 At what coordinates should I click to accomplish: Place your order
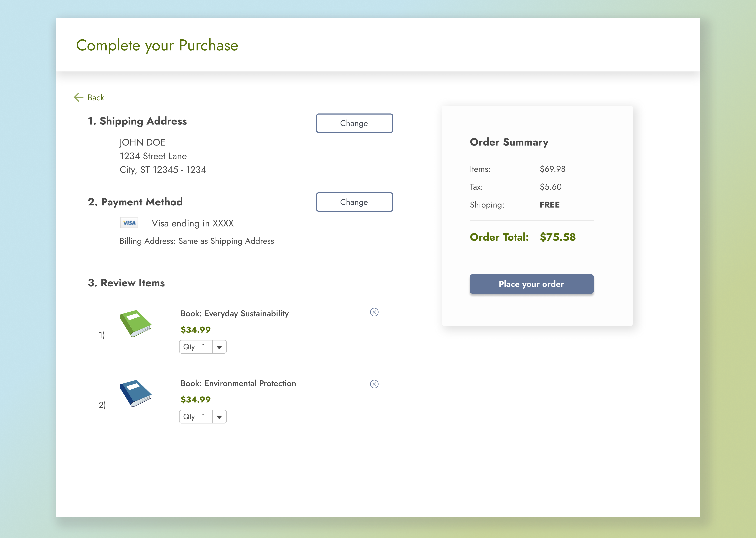click(x=531, y=284)
